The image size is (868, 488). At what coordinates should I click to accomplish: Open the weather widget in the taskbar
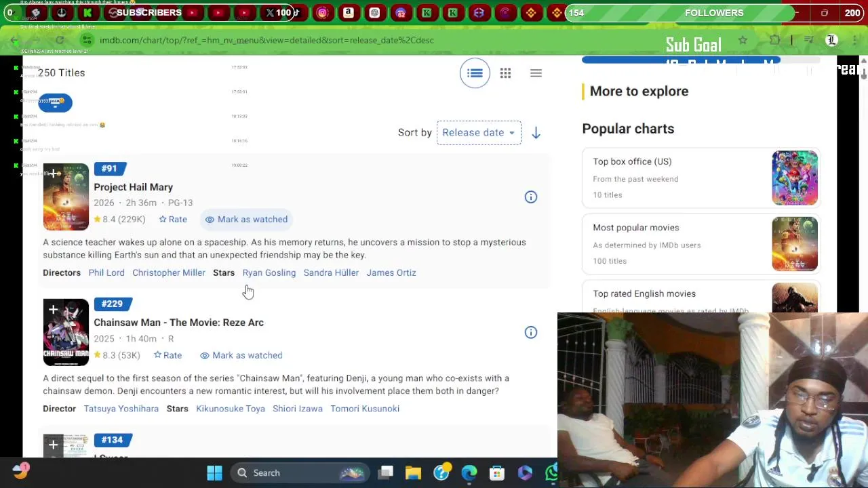(x=20, y=472)
